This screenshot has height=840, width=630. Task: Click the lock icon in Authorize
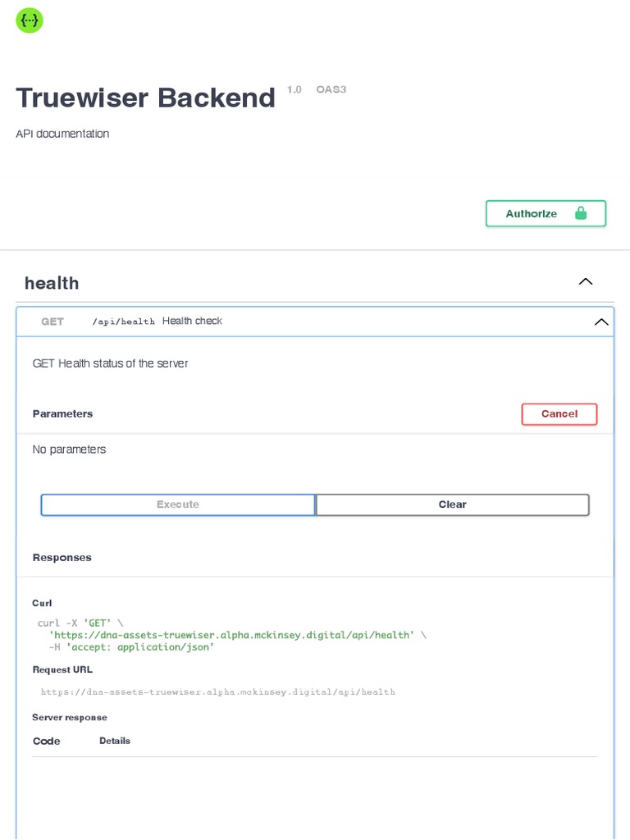(x=581, y=213)
